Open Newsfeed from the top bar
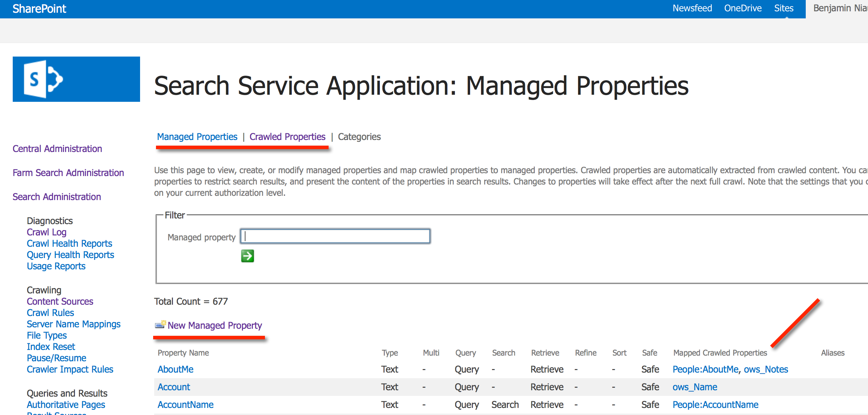 (692, 8)
